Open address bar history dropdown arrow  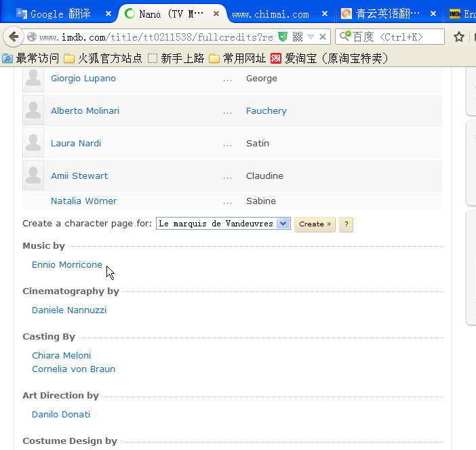[x=311, y=37]
